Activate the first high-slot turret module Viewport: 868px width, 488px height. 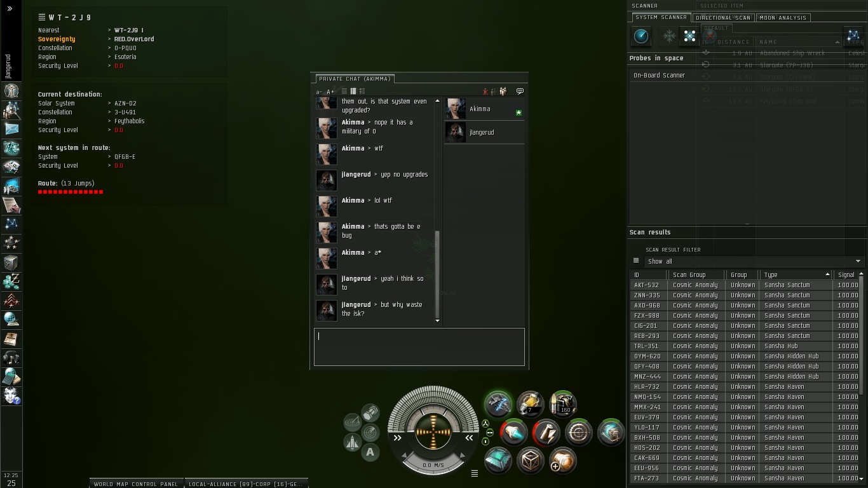pyautogui.click(x=498, y=403)
